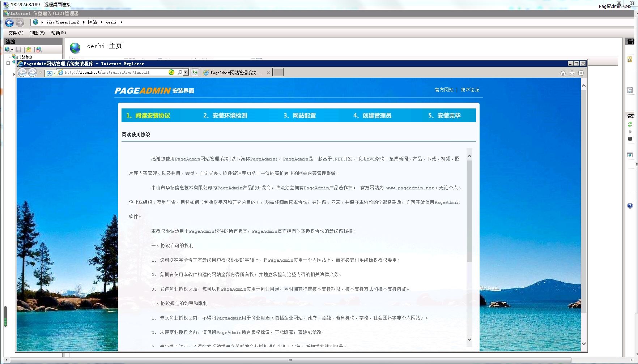Expand breadcrumb arrow after 网站
Viewport: 638px width, 364px height.
click(101, 22)
